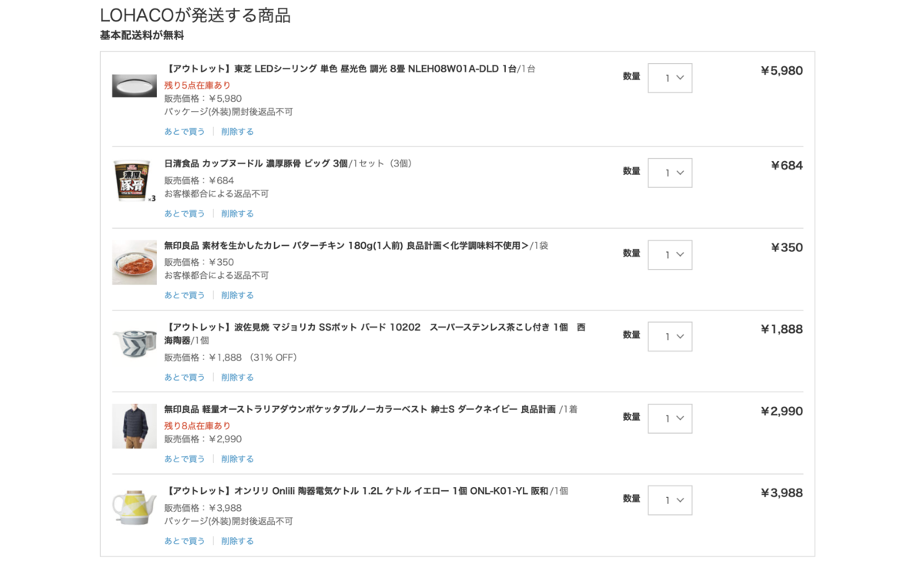Screen dimensions: 924x578
Task: Click あとで買う for Toshiba LED ceiling light
Action: tap(185, 132)
